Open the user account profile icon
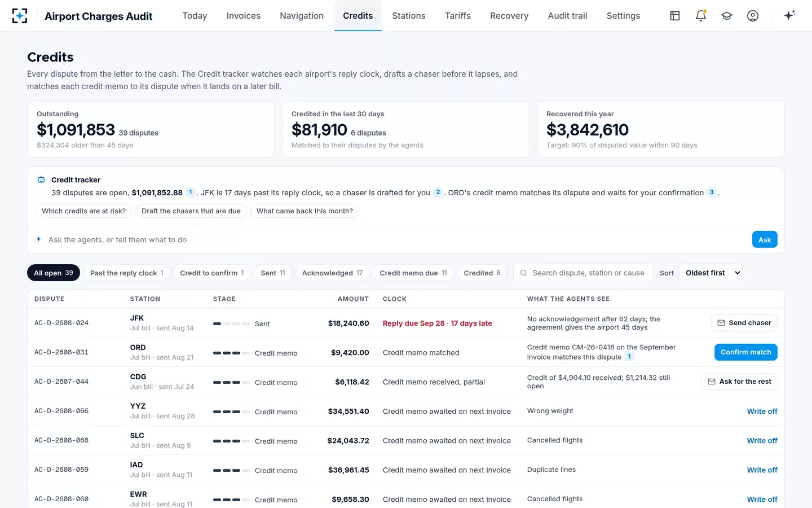The width and height of the screenshot is (812, 508). point(753,16)
